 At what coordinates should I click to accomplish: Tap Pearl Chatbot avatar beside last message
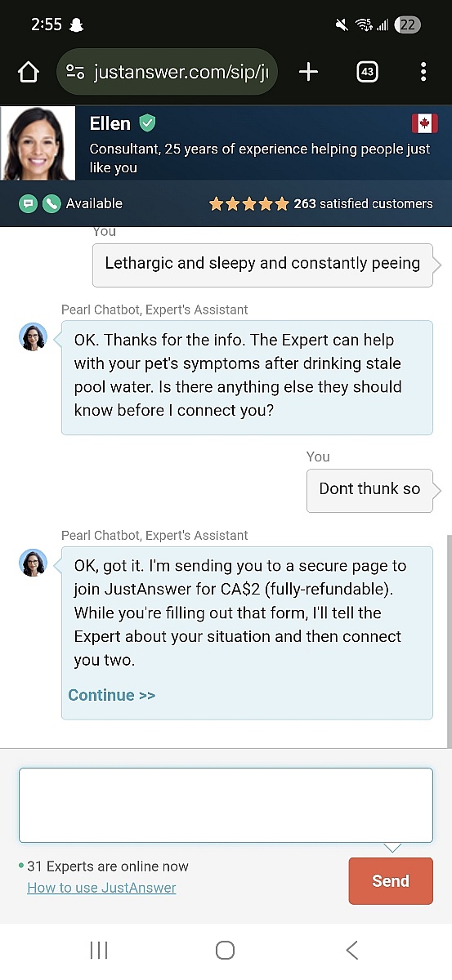pos(34,563)
